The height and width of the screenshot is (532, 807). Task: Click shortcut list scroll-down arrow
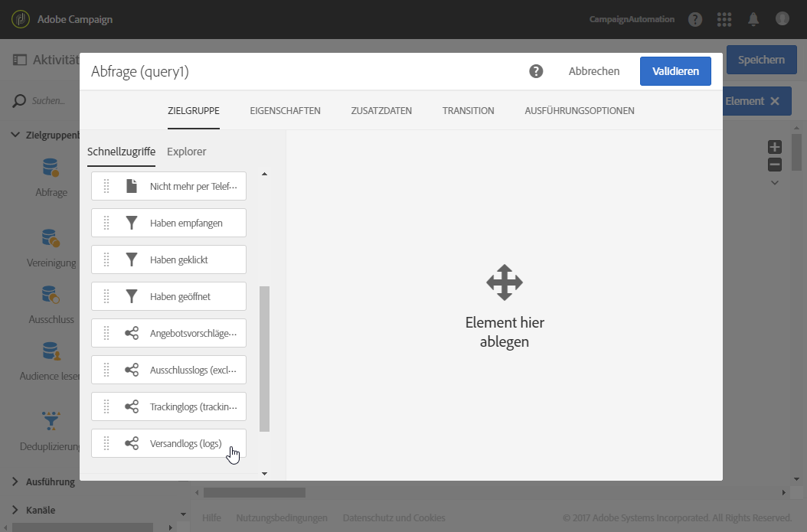tap(265, 473)
